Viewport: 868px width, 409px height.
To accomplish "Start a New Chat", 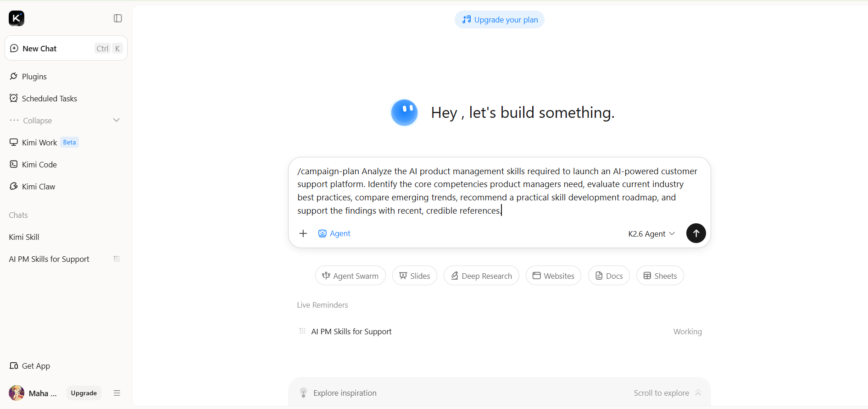I will (66, 48).
